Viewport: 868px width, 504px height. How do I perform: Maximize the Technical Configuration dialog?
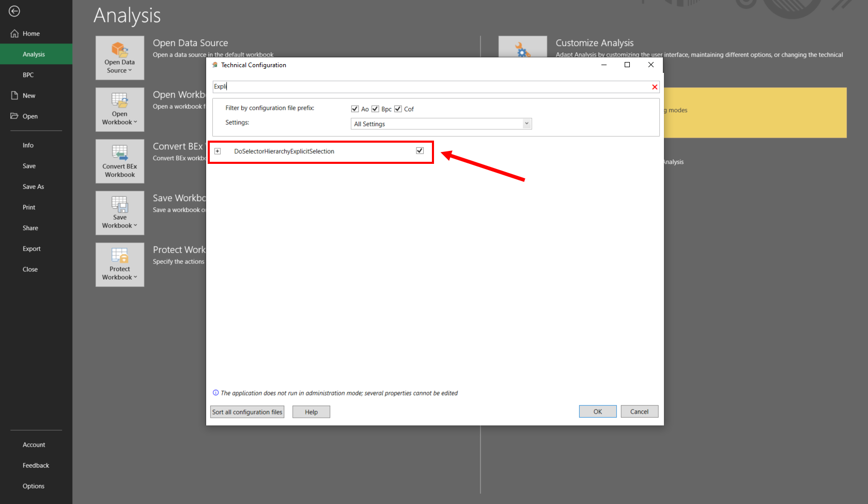[627, 65]
